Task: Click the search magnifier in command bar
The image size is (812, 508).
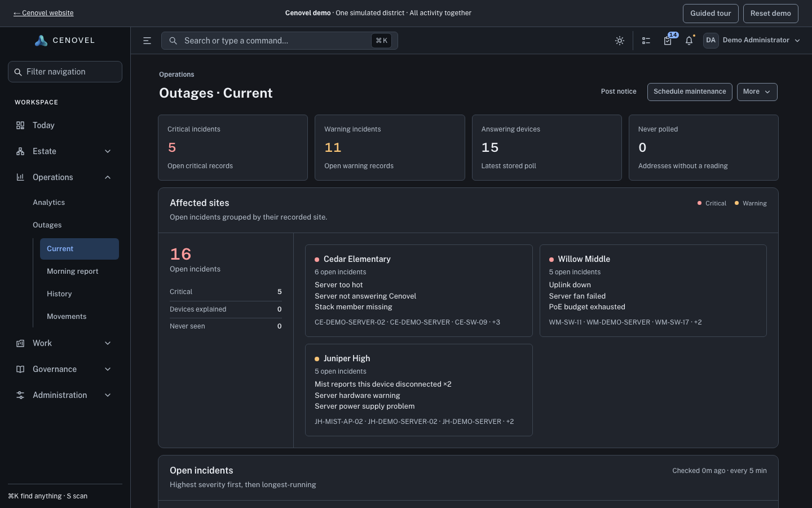Action: pos(173,41)
